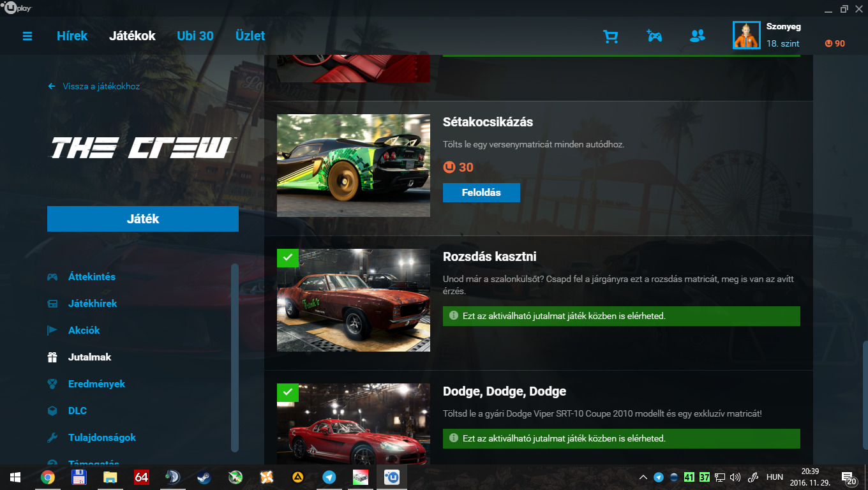This screenshot has height=490, width=868.
Task: Click the 30 Units cost of Sétakocsikázás
Action: [458, 167]
